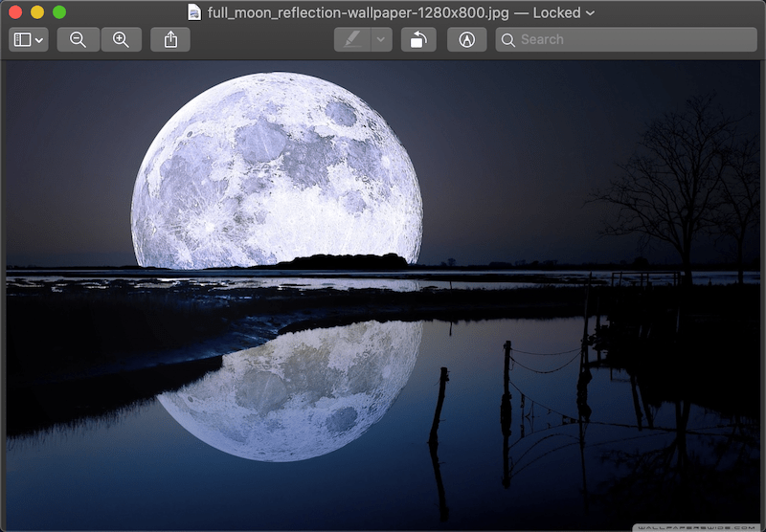The width and height of the screenshot is (766, 532).
Task: Click the bare tree silhouette
Action: [x=682, y=182]
